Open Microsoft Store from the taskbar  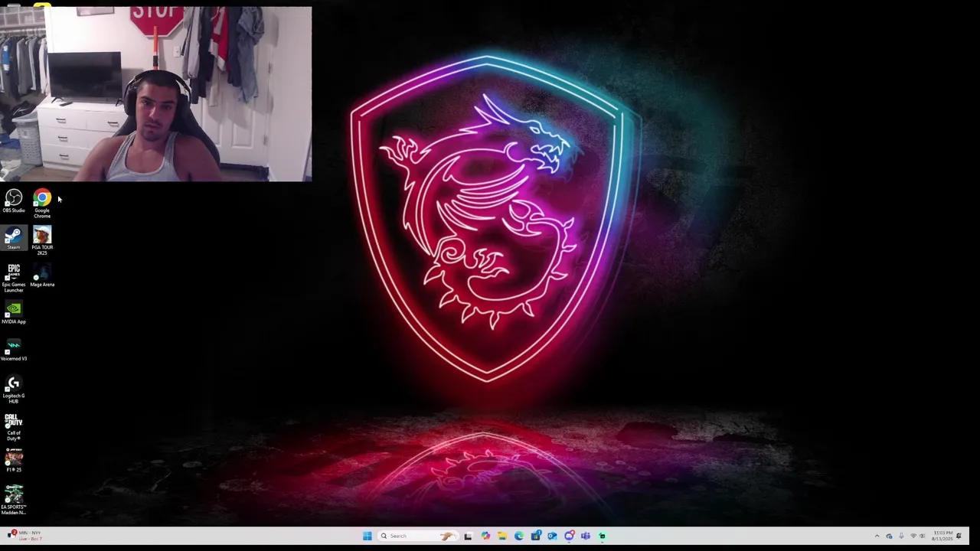[x=536, y=536]
